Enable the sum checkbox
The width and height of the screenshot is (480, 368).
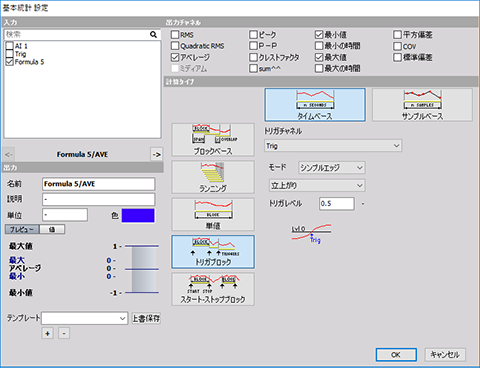pos(254,68)
